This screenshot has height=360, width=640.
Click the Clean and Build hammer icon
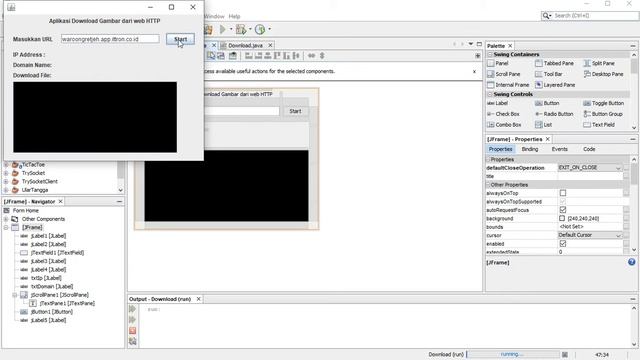(208, 29)
